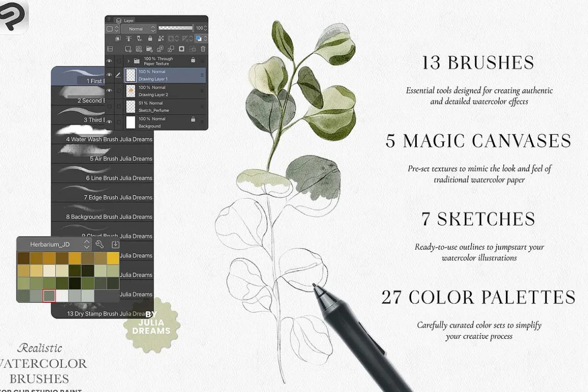The image size is (588, 392).
Task: Tick the Drawing Layer 2 selection checkbox
Action: [x=119, y=91]
